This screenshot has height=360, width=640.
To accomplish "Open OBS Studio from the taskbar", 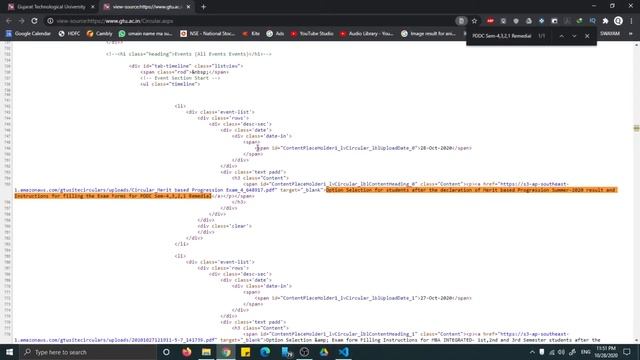I will pyautogui.click(x=304, y=352).
